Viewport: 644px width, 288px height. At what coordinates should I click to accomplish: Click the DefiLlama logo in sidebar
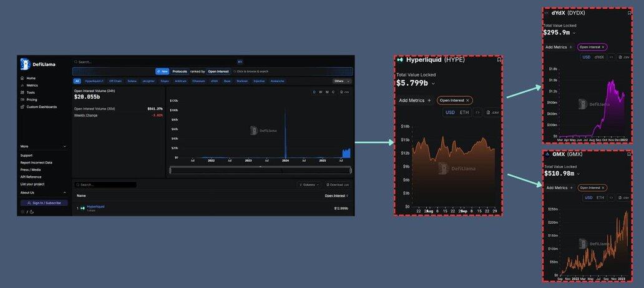pos(26,64)
